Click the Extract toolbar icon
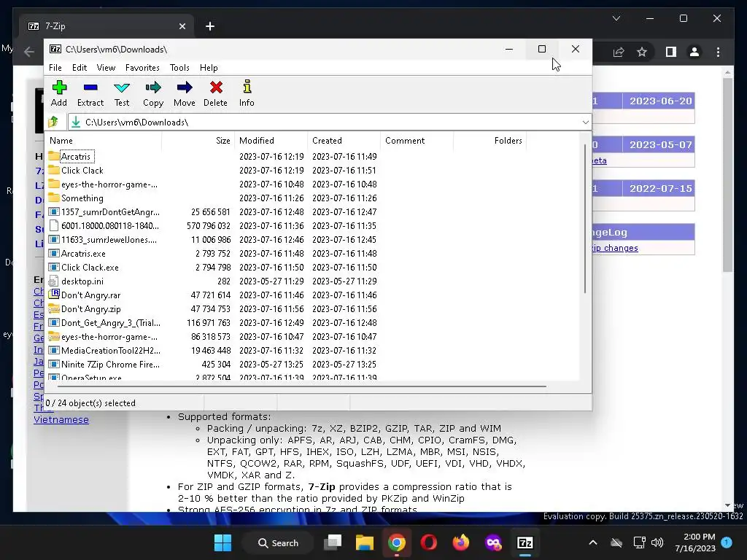 click(90, 87)
